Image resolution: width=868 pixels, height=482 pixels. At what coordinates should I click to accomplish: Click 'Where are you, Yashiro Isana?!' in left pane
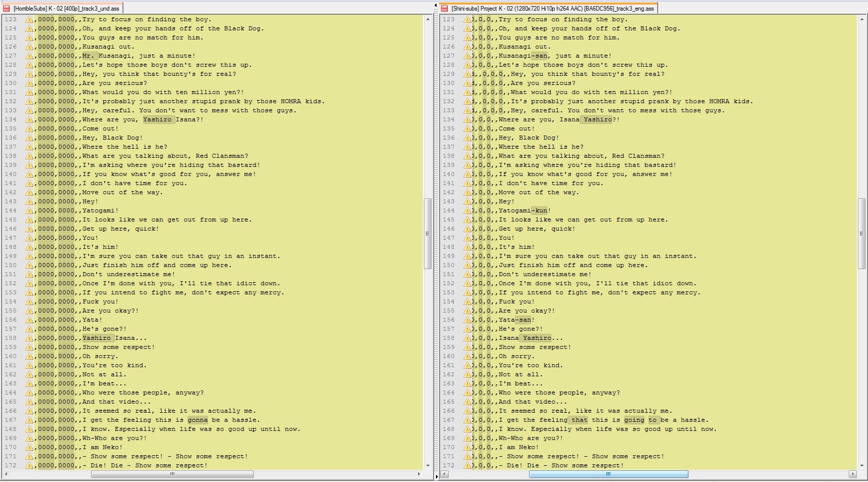click(x=143, y=120)
